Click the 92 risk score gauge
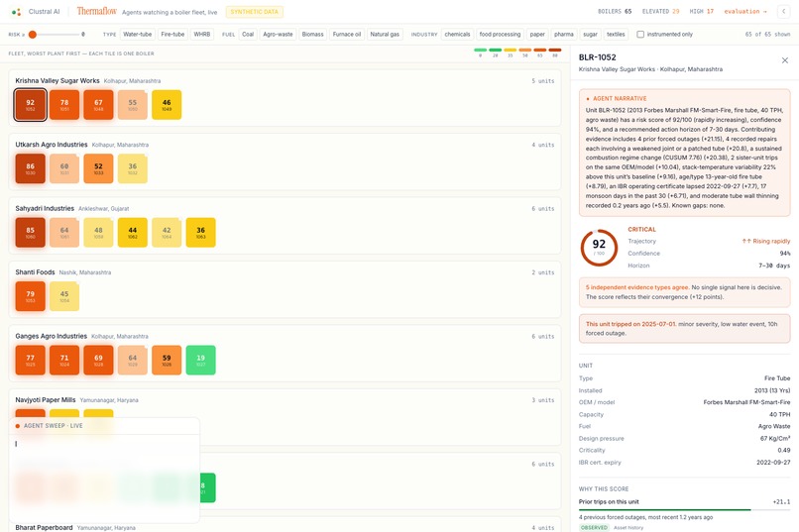 click(x=599, y=248)
